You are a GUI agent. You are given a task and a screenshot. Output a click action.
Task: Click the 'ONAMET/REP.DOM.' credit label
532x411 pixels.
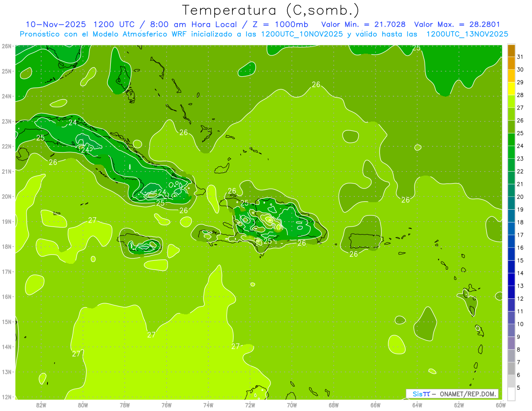468,394
